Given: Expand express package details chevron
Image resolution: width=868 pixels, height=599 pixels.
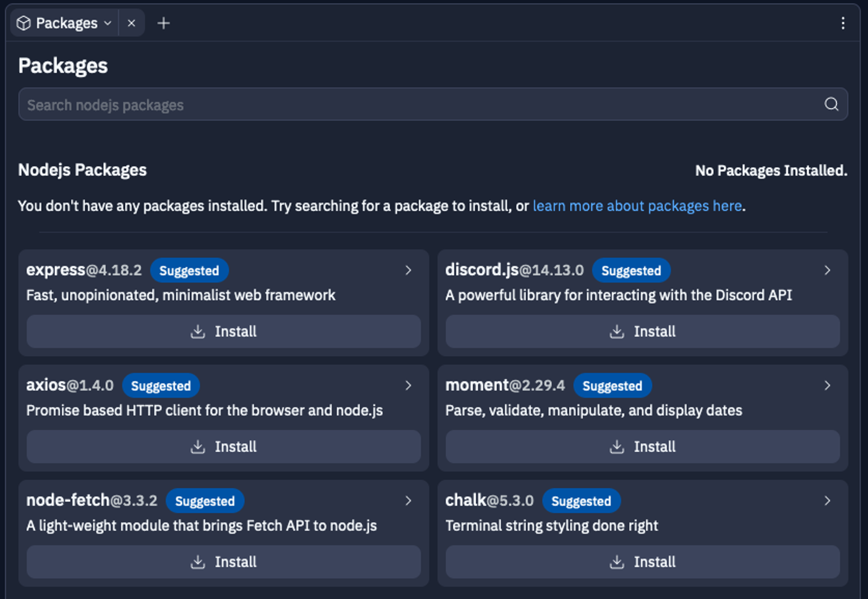Looking at the screenshot, I should (408, 270).
